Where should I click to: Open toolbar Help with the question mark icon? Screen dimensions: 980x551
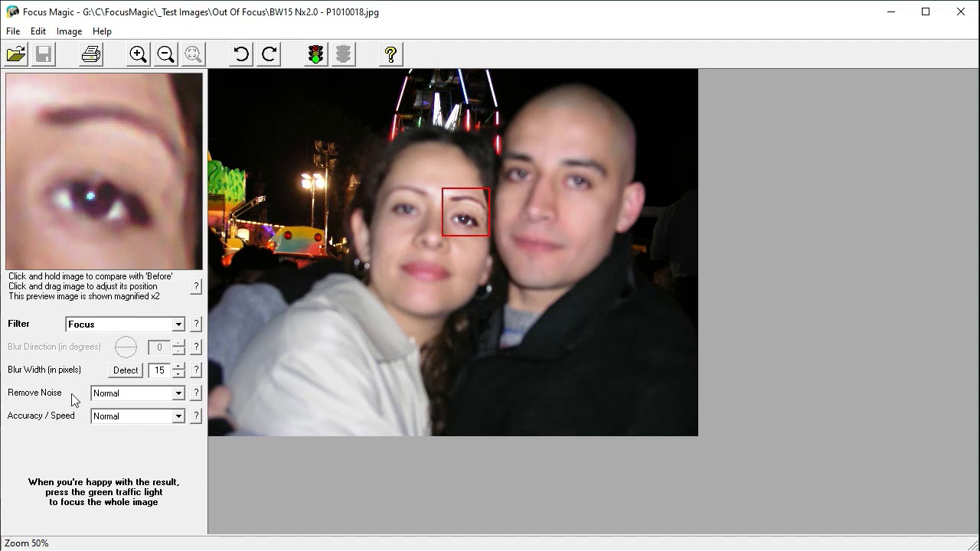click(x=390, y=54)
